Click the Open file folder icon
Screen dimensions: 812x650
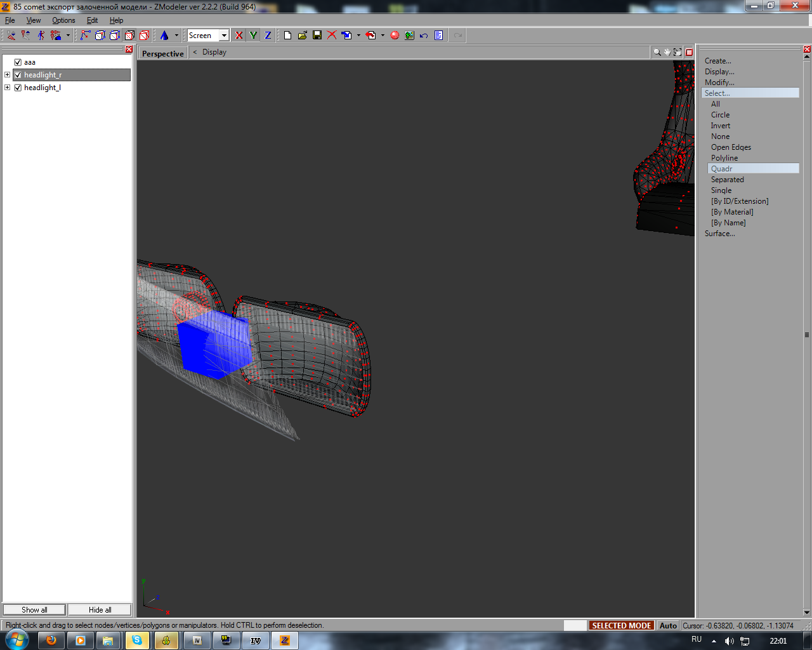(303, 36)
